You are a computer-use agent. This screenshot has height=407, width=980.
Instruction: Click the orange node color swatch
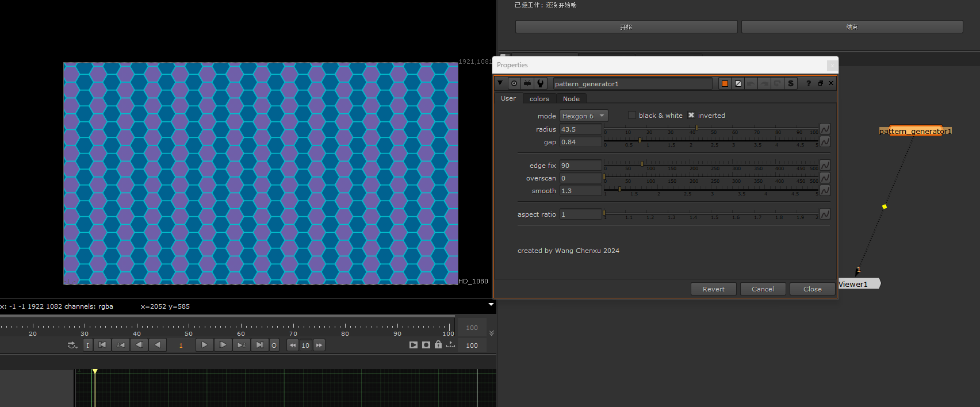(725, 83)
